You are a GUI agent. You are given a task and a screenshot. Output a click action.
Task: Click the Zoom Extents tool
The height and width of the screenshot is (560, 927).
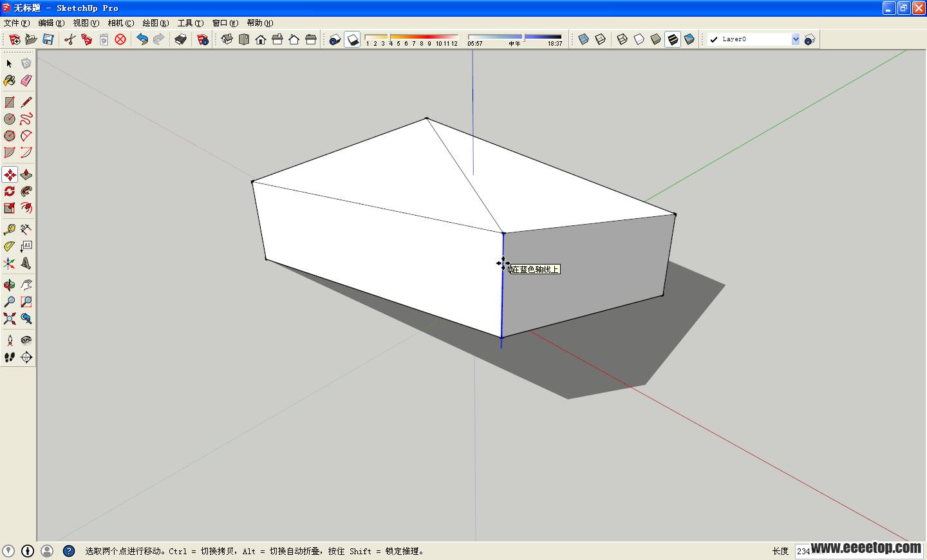point(9,319)
